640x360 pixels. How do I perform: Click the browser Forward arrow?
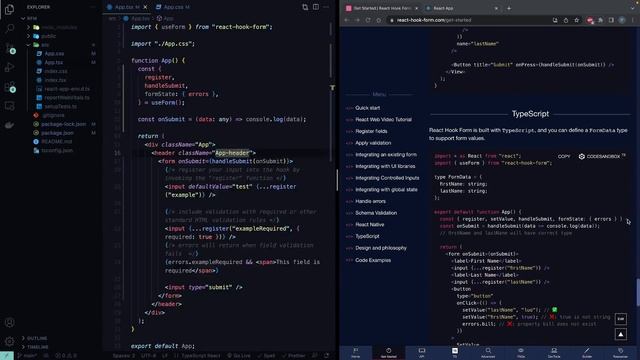point(357,20)
